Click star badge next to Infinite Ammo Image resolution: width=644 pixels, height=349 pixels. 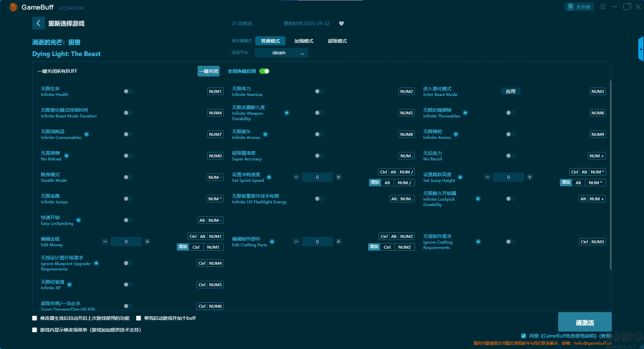pos(456,134)
